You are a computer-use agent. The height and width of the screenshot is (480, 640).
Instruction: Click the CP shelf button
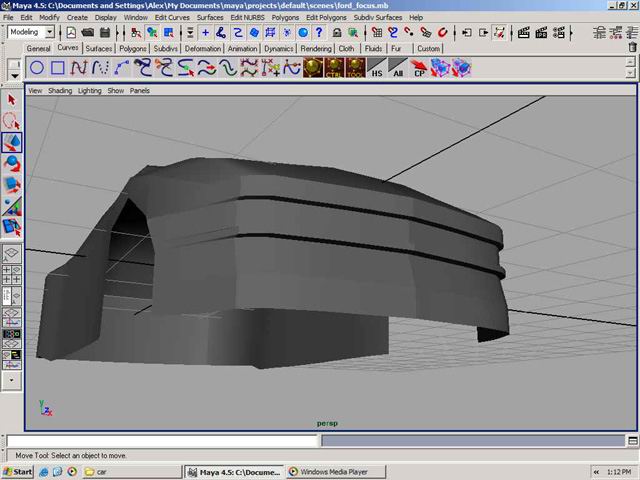point(420,68)
